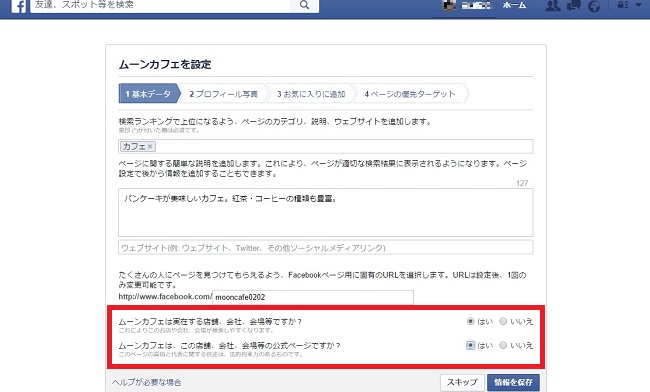Select いいえ for 公式ページ question
650x392 pixels.
click(x=503, y=345)
